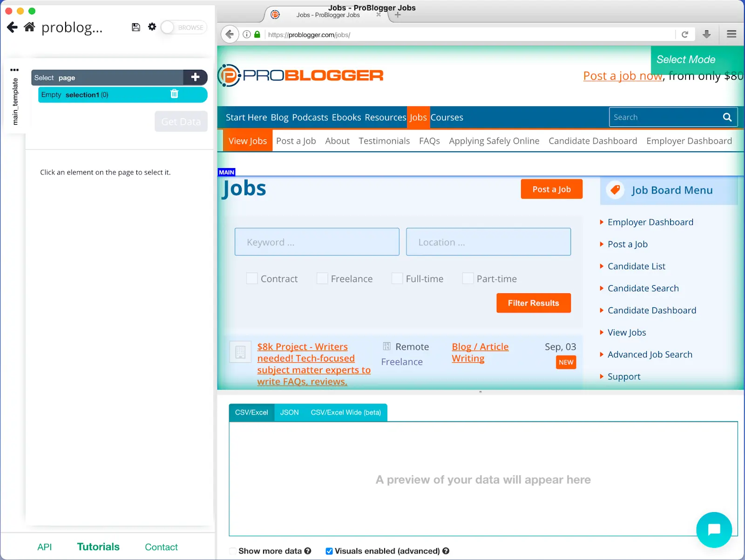Open Testimonials in the jobs navigation
This screenshot has height=560, width=745.
pyautogui.click(x=384, y=141)
